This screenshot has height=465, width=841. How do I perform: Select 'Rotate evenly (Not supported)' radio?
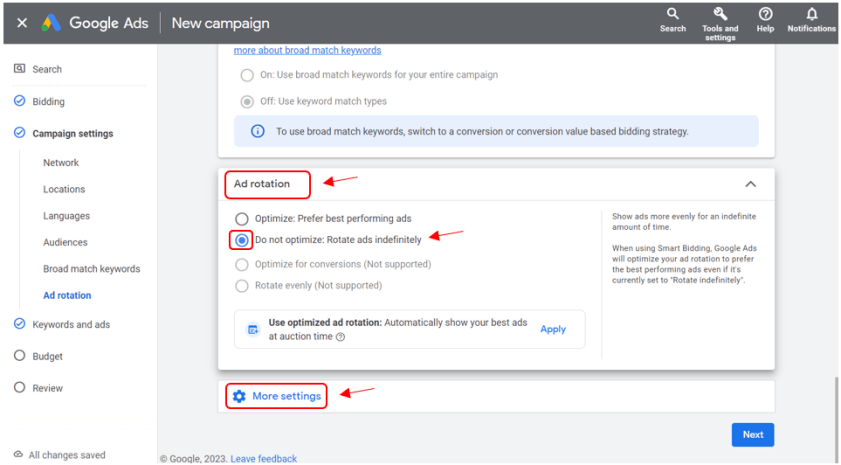[242, 286]
